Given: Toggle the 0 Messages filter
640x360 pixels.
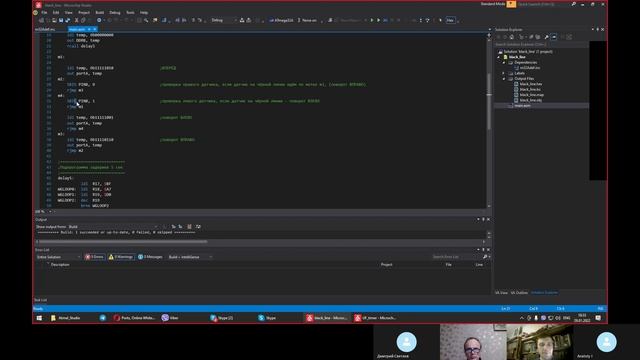Looking at the screenshot, I should coord(150,257).
